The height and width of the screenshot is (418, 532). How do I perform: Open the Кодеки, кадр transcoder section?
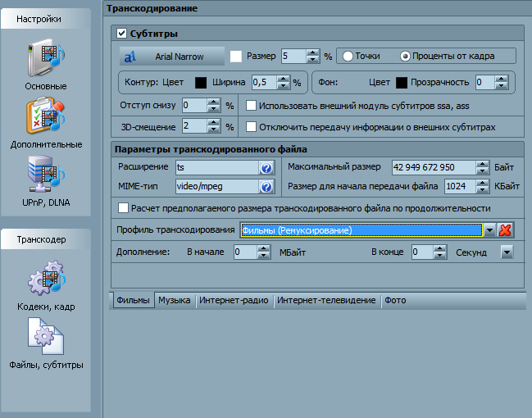46,287
